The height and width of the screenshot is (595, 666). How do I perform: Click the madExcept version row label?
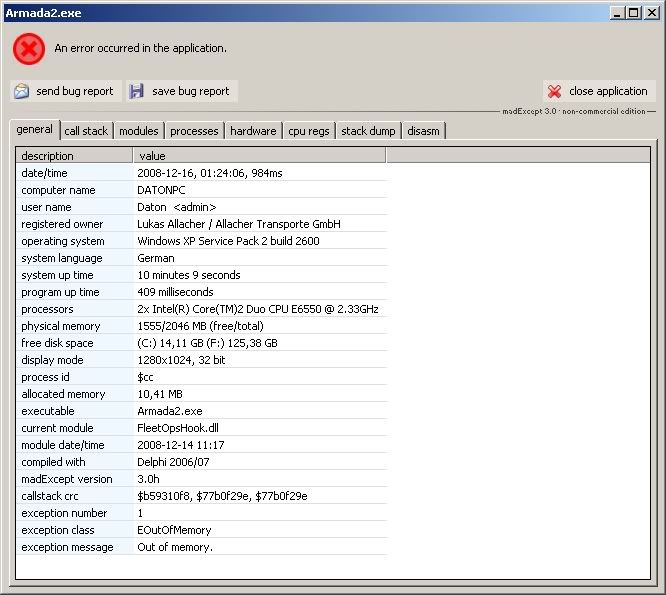[67, 479]
